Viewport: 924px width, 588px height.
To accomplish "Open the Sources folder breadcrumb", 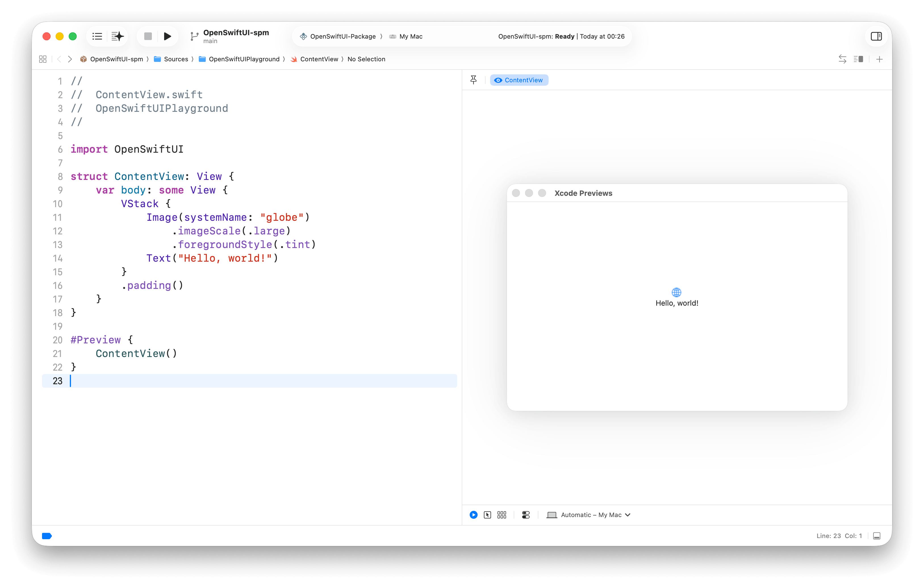I will (x=171, y=59).
